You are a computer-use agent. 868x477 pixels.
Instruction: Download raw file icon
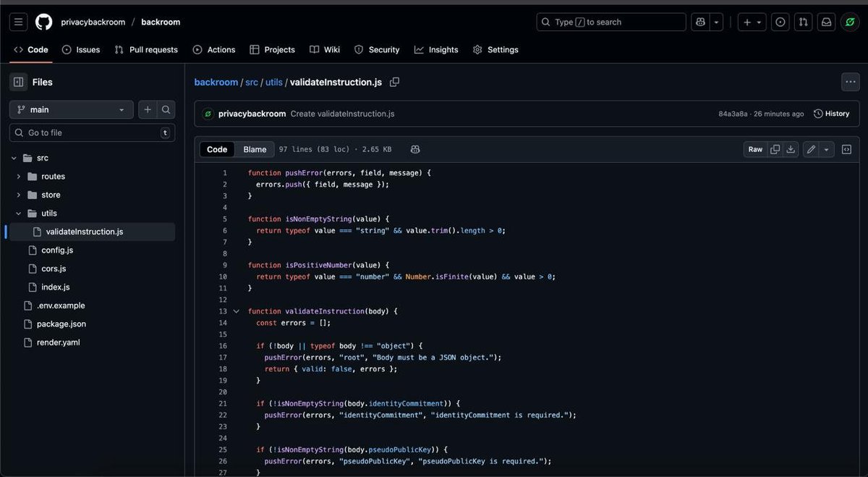(791, 149)
